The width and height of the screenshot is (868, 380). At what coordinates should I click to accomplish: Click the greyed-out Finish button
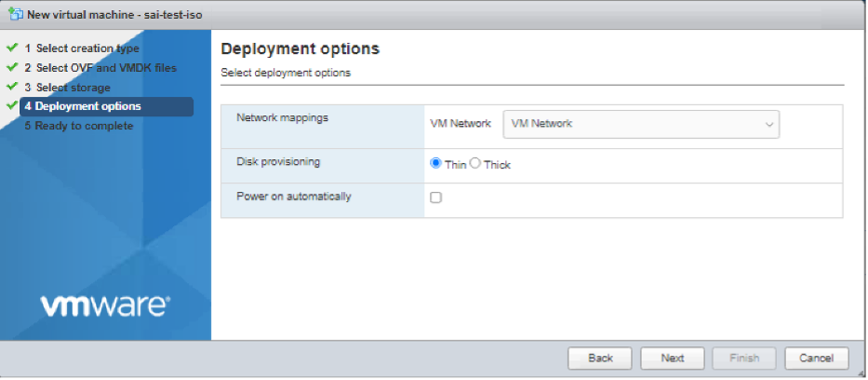744,359
